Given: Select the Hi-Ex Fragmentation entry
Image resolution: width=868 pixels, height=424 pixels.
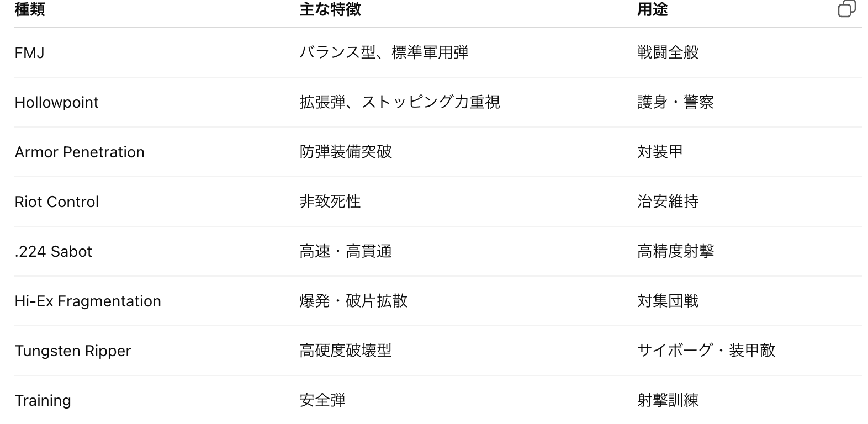Looking at the screenshot, I should tap(88, 301).
